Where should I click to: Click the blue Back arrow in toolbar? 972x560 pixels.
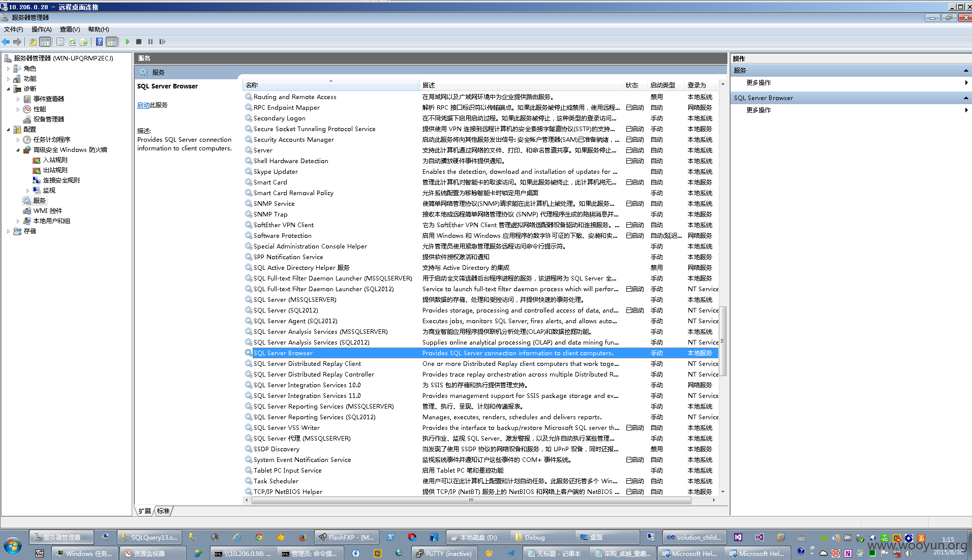point(6,42)
